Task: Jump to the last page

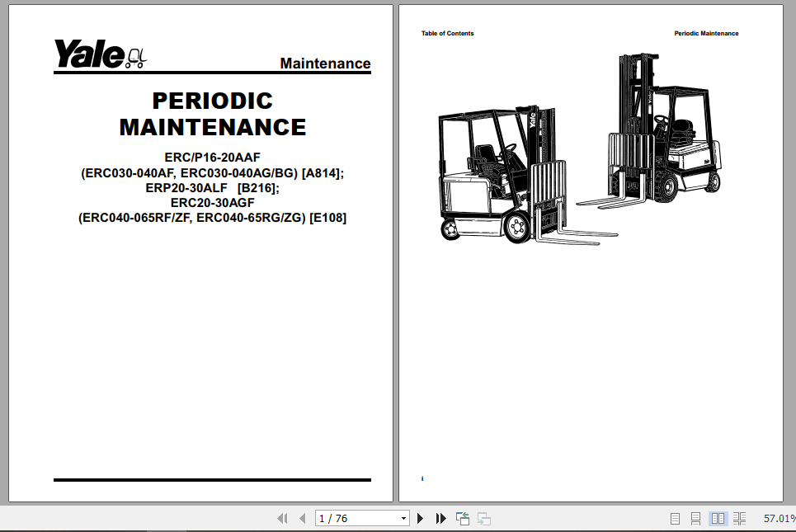Action: click(440, 518)
